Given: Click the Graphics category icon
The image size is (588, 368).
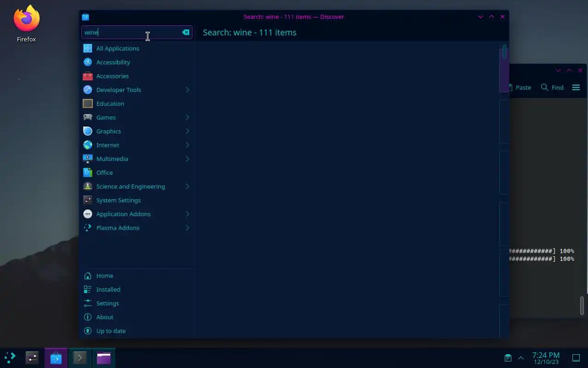Looking at the screenshot, I should (x=88, y=131).
